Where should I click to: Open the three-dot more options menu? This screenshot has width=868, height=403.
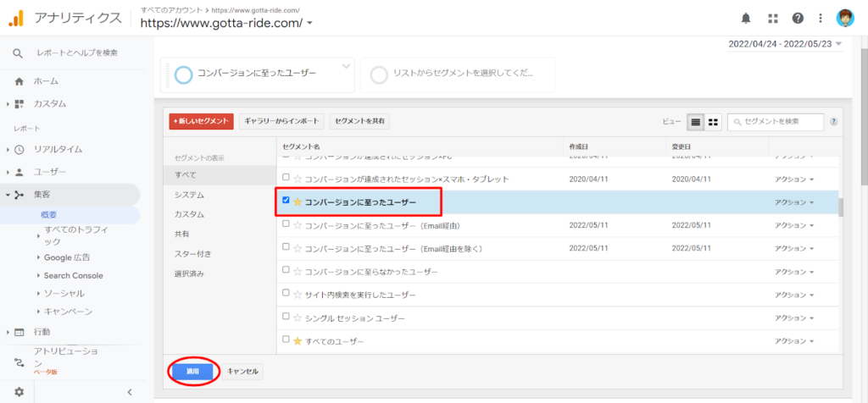[x=821, y=19]
